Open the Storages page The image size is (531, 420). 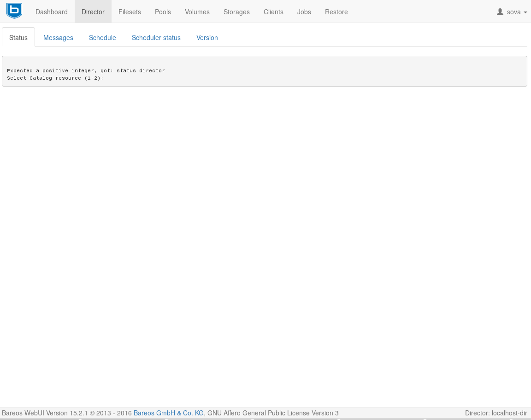point(236,12)
